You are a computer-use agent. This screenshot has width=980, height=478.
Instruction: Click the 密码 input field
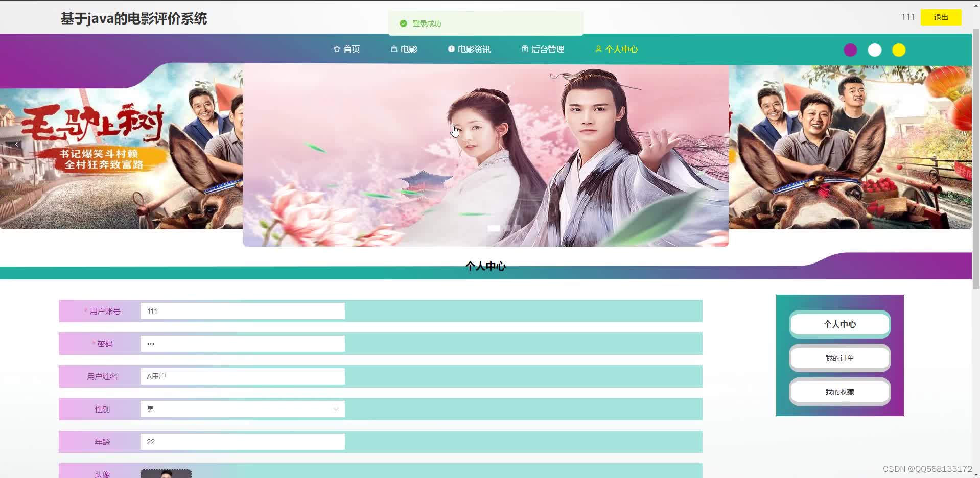[242, 344]
